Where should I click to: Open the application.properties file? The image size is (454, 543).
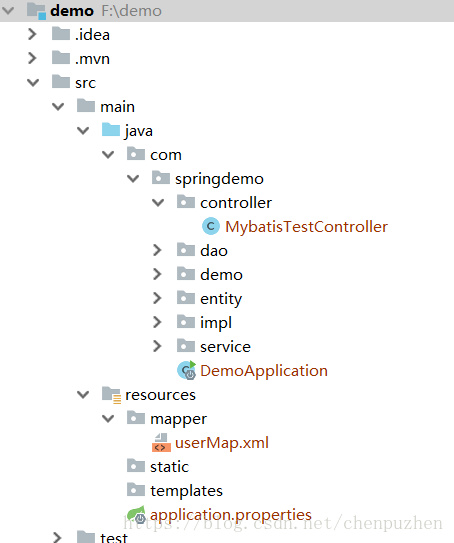pyautogui.click(x=231, y=515)
